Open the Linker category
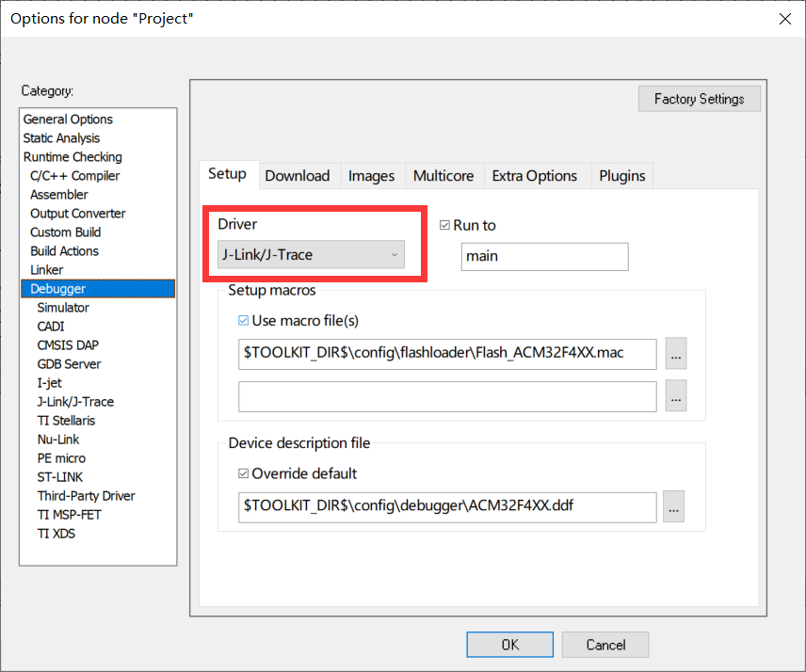 coord(47,270)
